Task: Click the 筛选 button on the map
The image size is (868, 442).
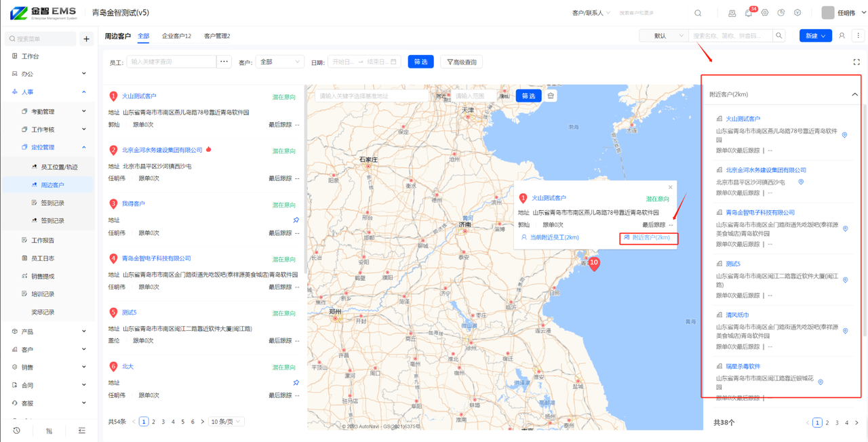Action: click(x=529, y=96)
